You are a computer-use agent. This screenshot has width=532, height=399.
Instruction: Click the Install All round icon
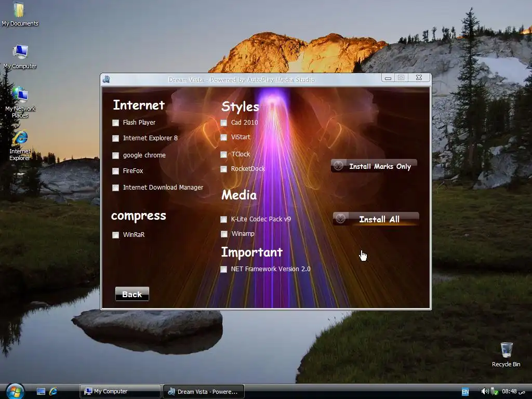[340, 219]
